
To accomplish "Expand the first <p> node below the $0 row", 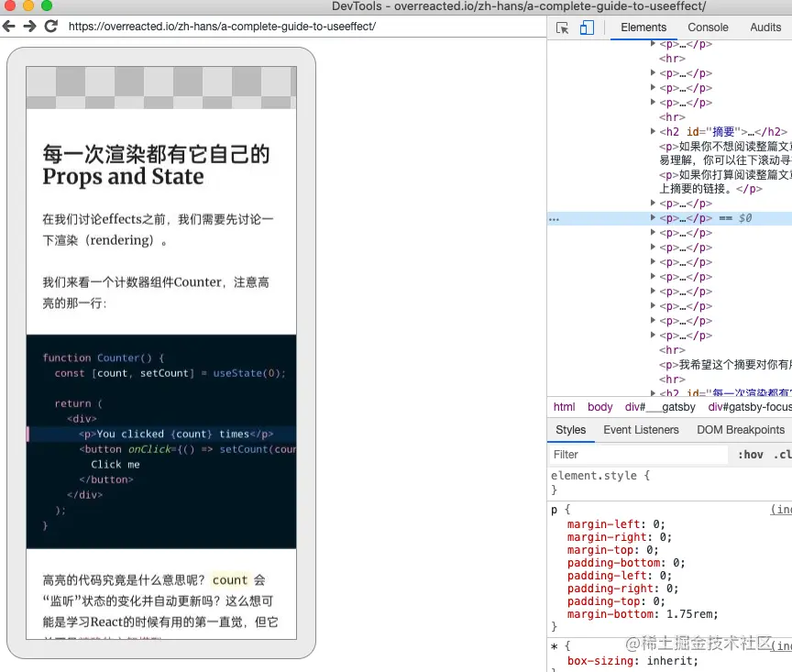I will click(x=653, y=233).
